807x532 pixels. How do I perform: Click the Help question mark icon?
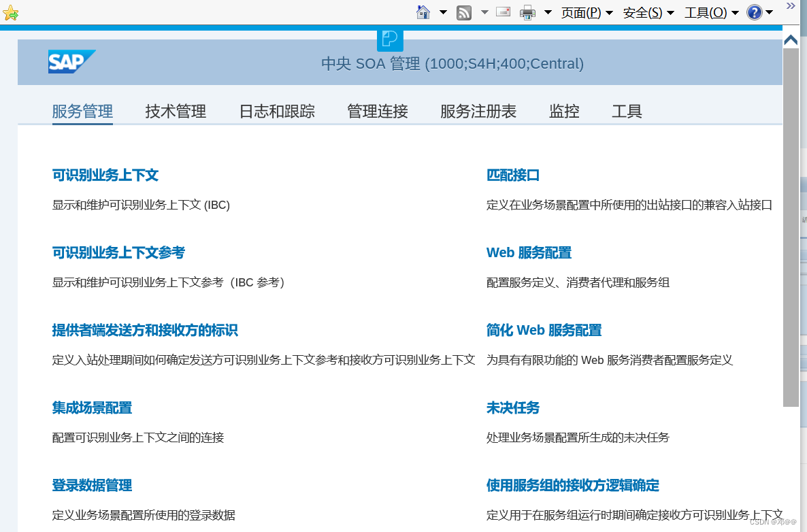pos(755,12)
